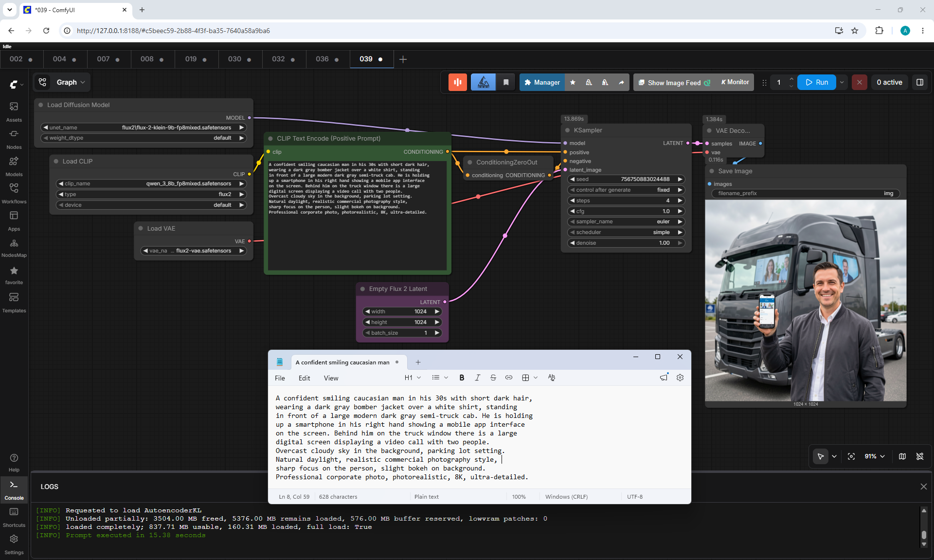The width and height of the screenshot is (934, 560).
Task: Expand select-mode cursor dropdown chevron
Action: click(834, 456)
